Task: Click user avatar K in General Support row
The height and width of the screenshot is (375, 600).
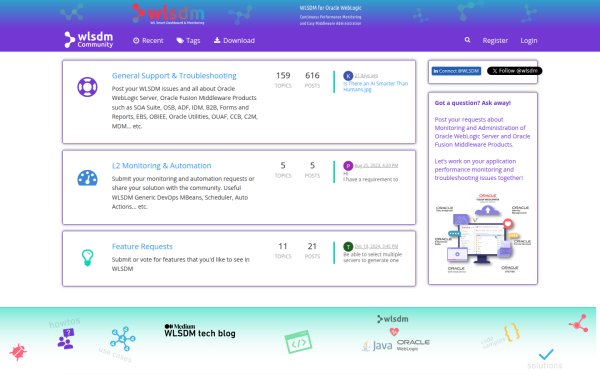Action: pyautogui.click(x=348, y=76)
